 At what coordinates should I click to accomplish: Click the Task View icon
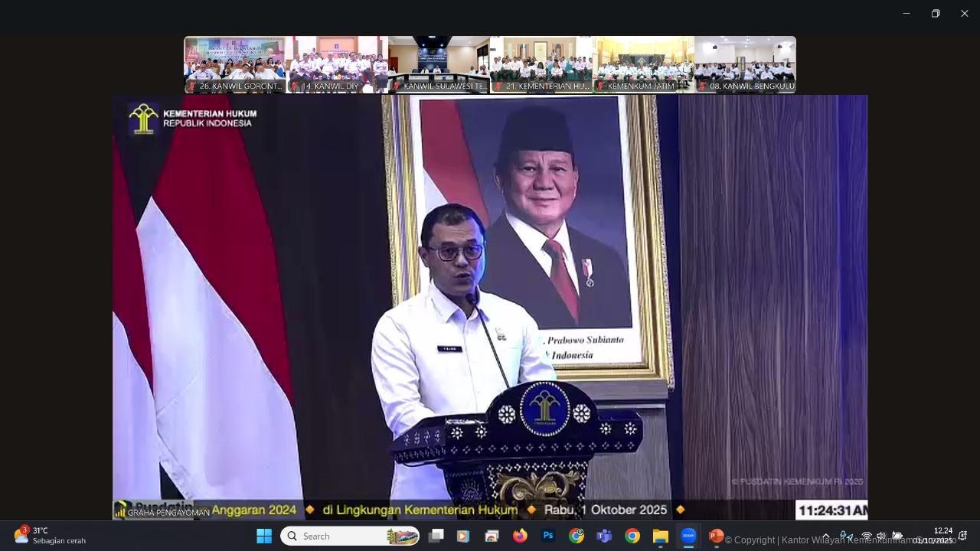point(436,536)
